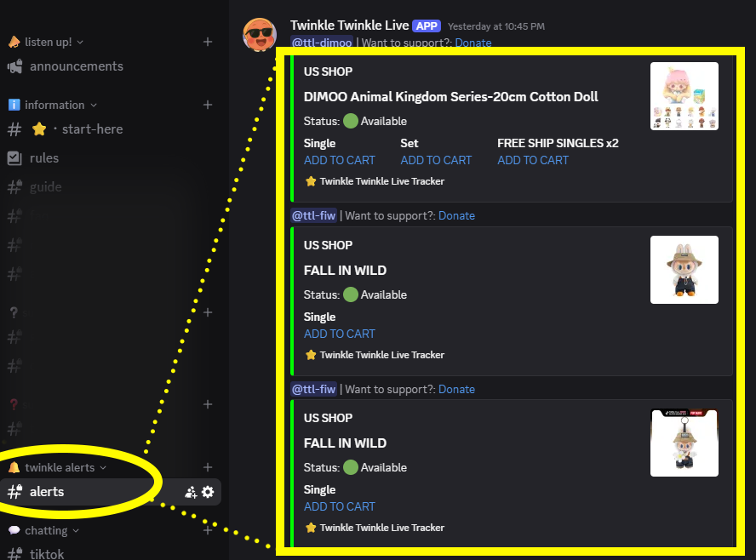Click the star icon beside Twinkle Twinkle Live Tracker
The height and width of the screenshot is (560, 756).
coord(311,181)
